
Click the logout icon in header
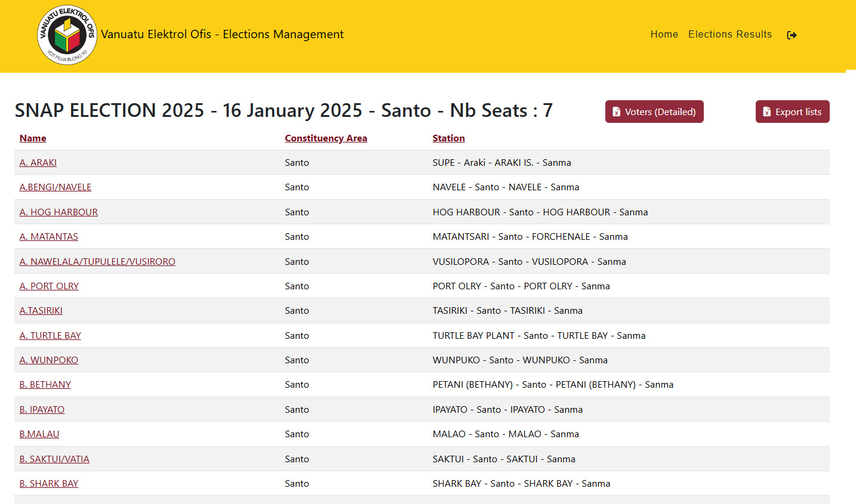(x=792, y=35)
